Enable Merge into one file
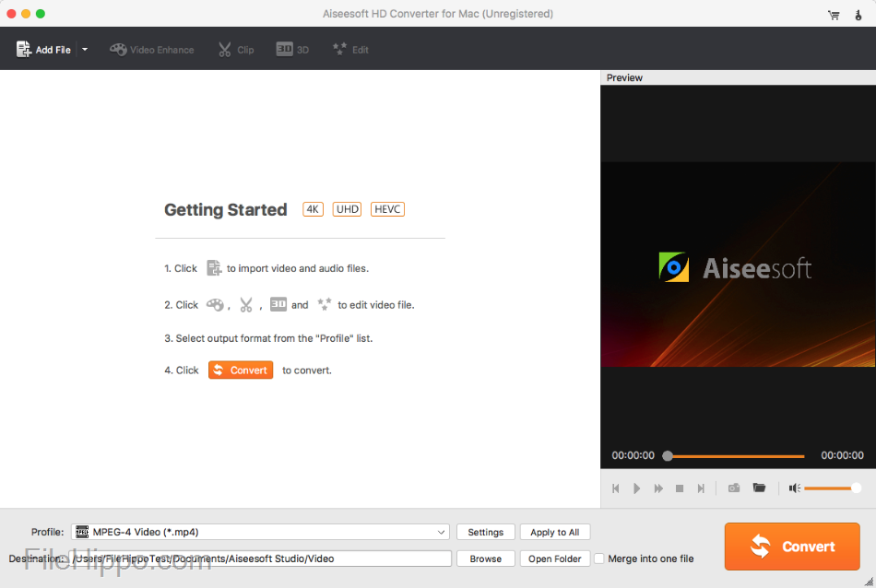 point(598,558)
